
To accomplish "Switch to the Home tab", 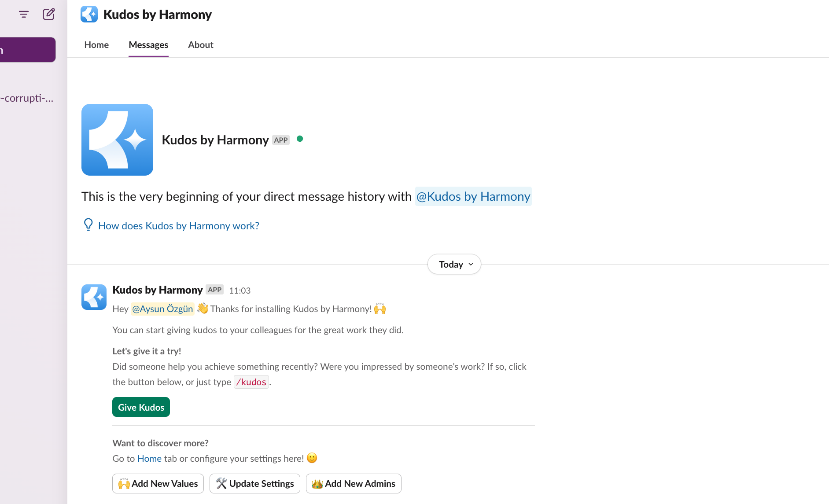I will point(96,45).
